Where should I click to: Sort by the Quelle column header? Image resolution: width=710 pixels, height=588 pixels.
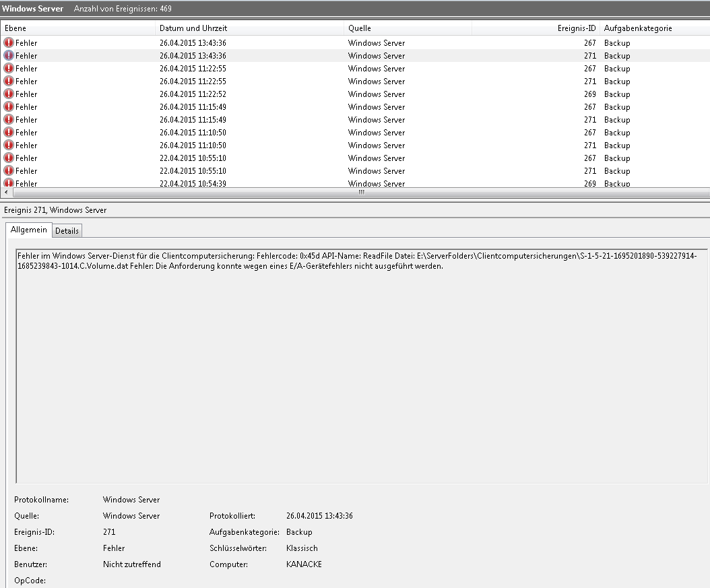[x=408, y=28]
